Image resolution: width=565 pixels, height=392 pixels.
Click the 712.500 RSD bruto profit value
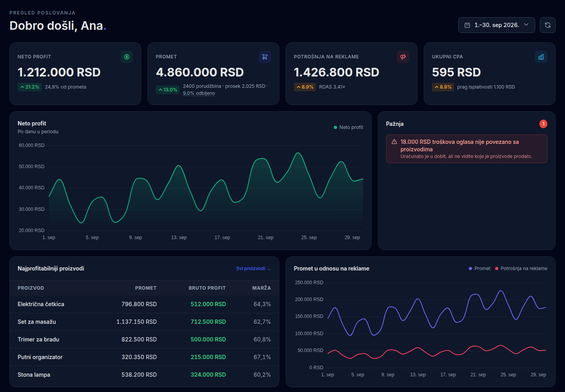pyautogui.click(x=208, y=322)
